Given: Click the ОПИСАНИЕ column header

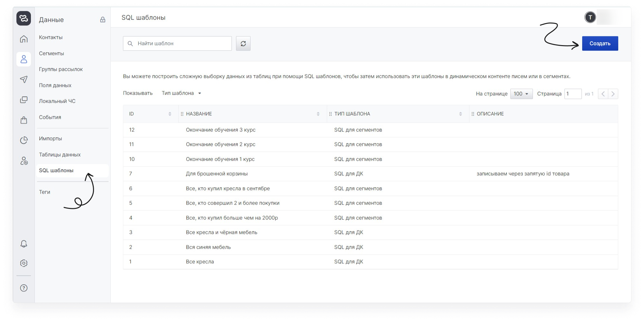Looking at the screenshot, I should coord(490,114).
